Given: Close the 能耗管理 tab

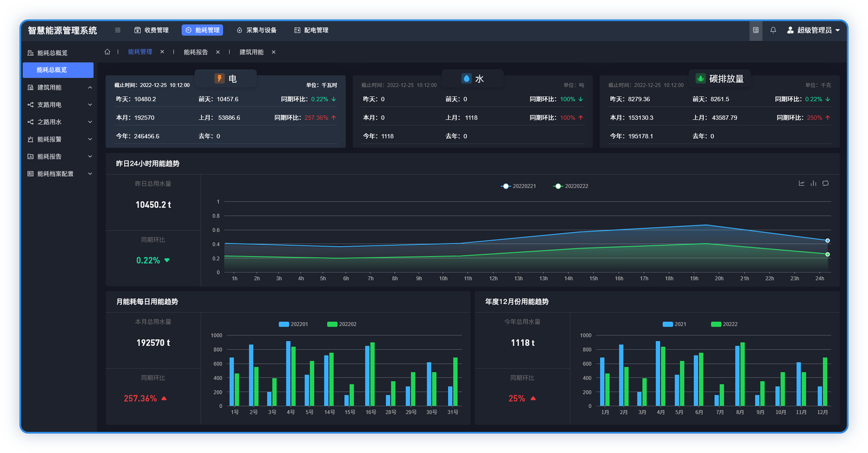Looking at the screenshot, I should point(162,52).
